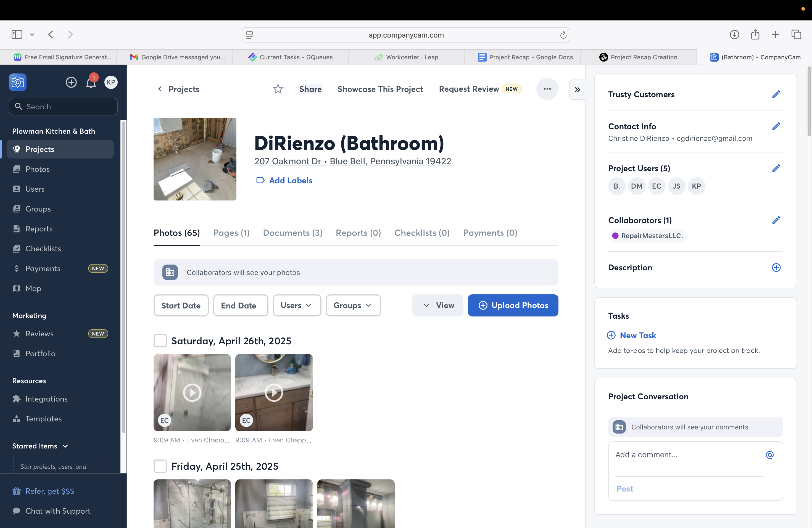Click the RepairMastersLLC collaborator chip
The width and height of the screenshot is (812, 528).
pyautogui.click(x=648, y=236)
